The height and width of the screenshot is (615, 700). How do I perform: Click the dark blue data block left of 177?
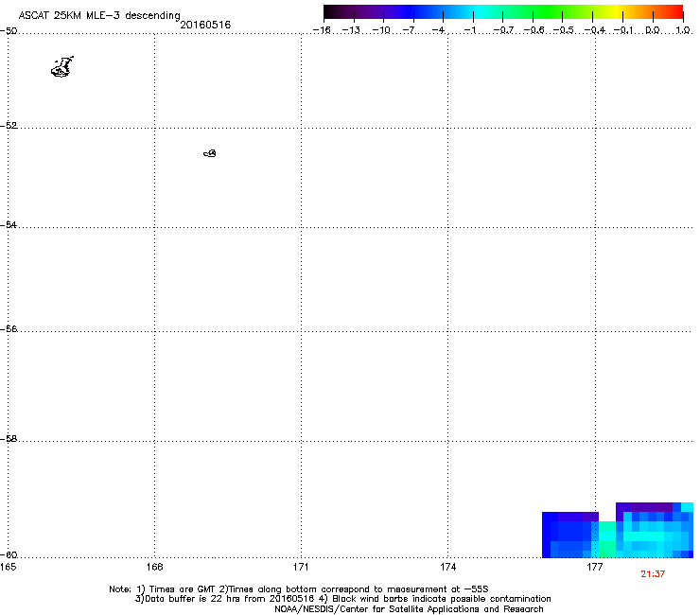(570, 535)
